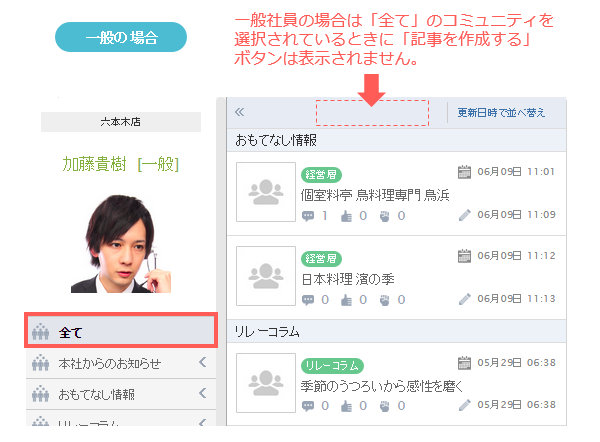Click calendar icon beside 06月09日 11:12
600x442 pixels.
click(x=464, y=256)
